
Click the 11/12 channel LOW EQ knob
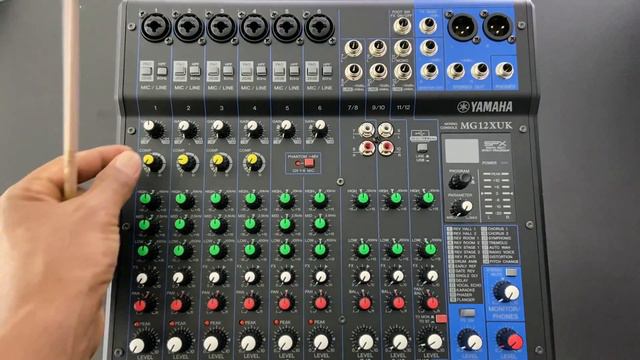tap(429, 249)
